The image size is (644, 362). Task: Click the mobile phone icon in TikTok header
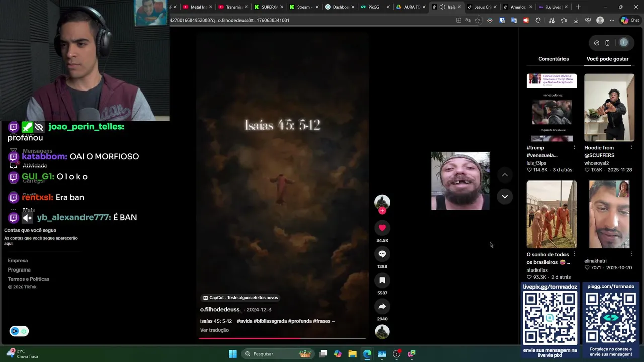[x=607, y=43]
